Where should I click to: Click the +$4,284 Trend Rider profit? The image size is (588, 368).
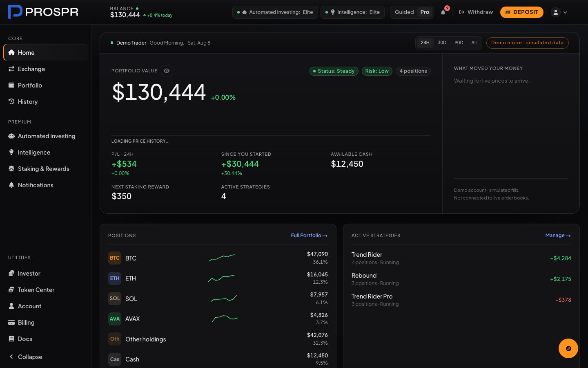(561, 258)
